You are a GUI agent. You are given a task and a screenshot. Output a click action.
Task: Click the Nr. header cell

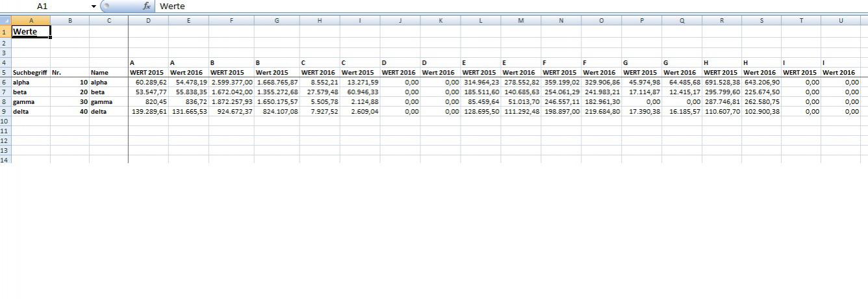pos(70,73)
